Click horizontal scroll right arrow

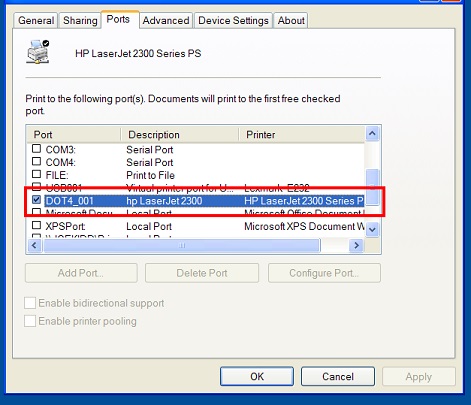[x=356, y=246]
